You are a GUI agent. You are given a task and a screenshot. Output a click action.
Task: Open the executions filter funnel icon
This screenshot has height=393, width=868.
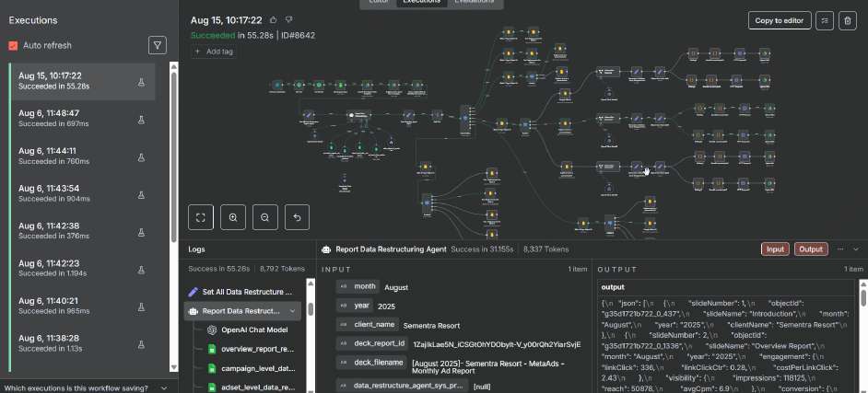point(158,45)
